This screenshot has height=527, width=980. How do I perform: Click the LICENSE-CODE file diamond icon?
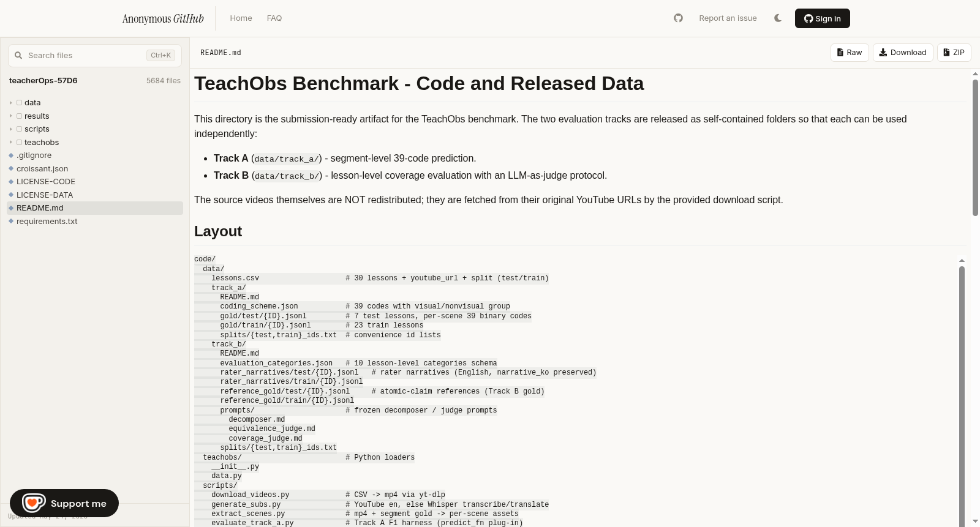pyautogui.click(x=11, y=182)
